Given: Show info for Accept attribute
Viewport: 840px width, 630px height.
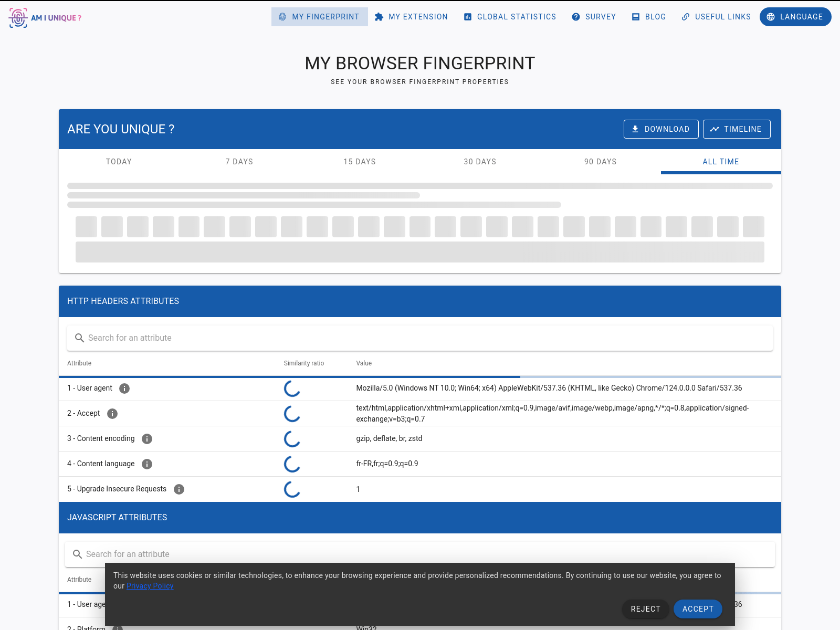Looking at the screenshot, I should [112, 414].
